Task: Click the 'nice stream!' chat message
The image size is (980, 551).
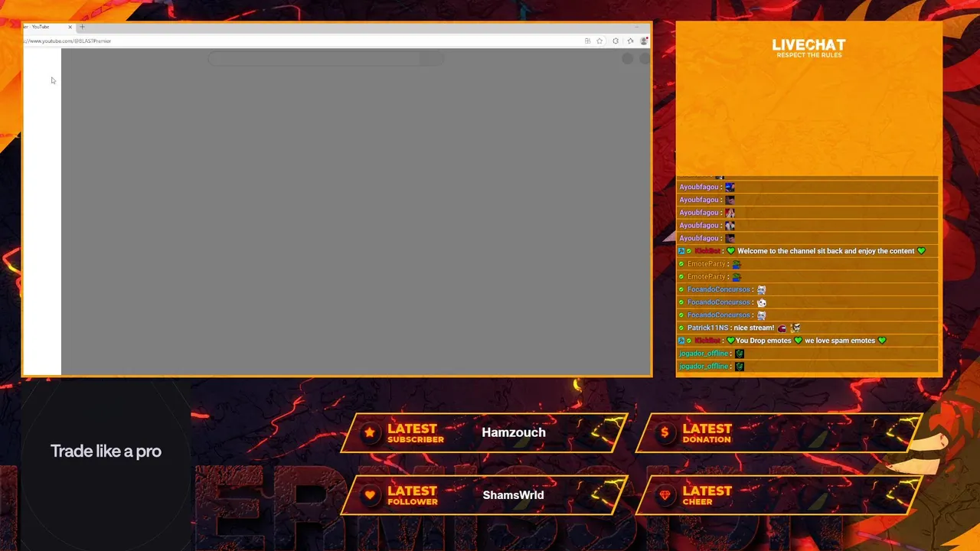Action: 754,328
